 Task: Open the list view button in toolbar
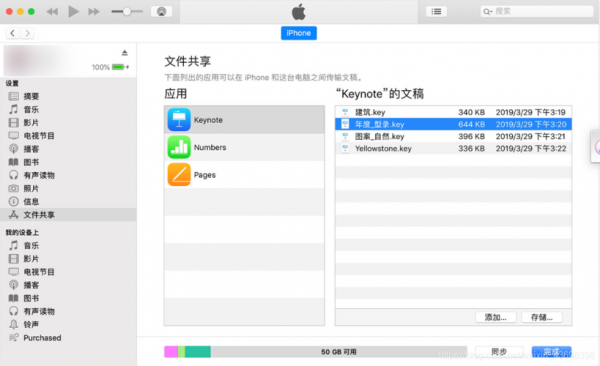point(436,11)
